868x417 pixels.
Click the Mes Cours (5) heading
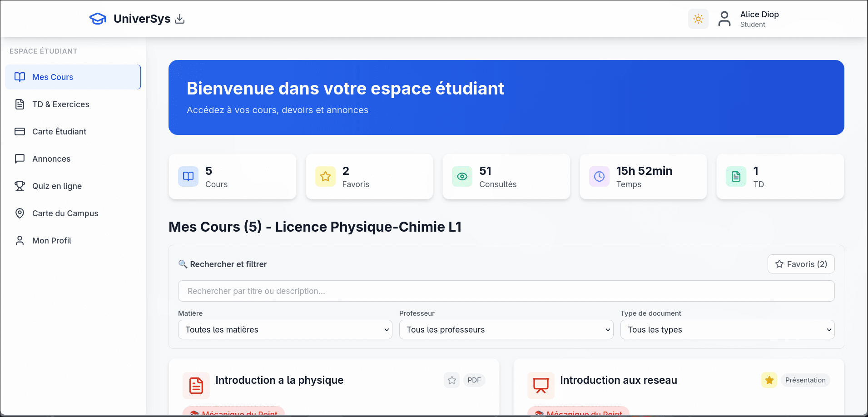315,227
